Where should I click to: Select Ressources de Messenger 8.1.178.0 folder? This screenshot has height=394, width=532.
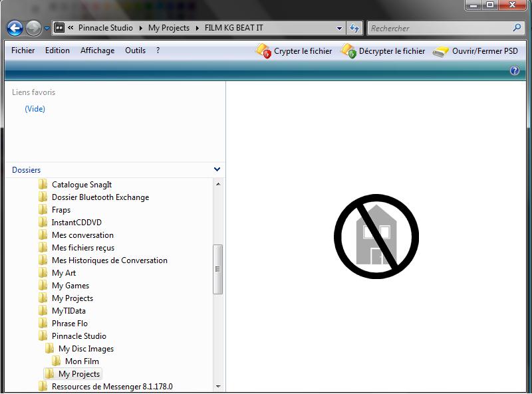point(112,387)
